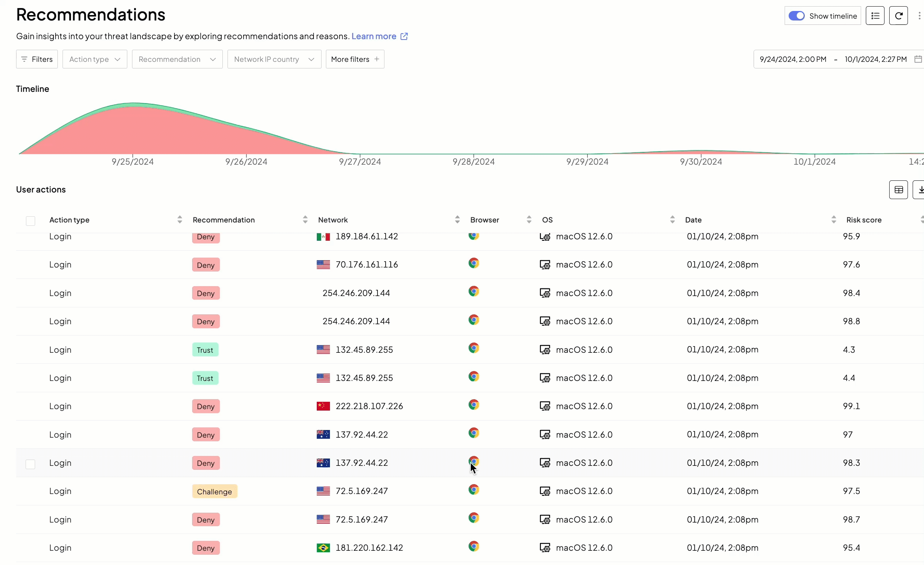
Task: Click the 9/26/2024 marker on timeline
Action: 246,162
